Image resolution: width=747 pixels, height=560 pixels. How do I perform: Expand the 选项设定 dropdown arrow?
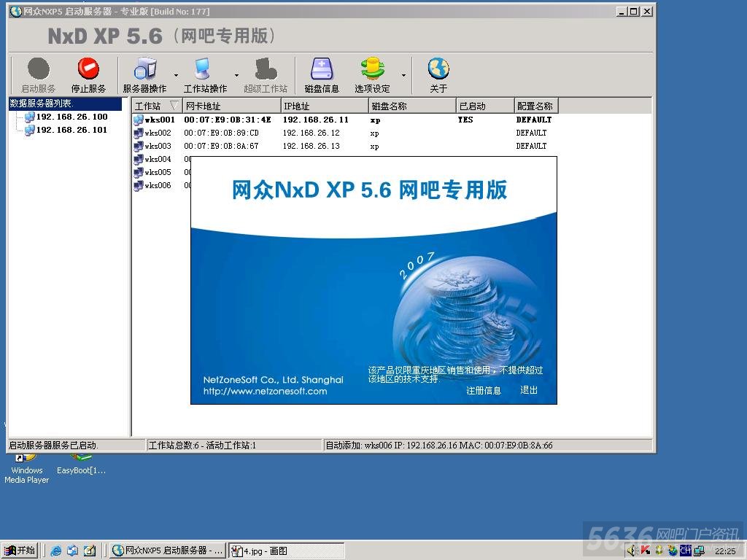pos(403,75)
